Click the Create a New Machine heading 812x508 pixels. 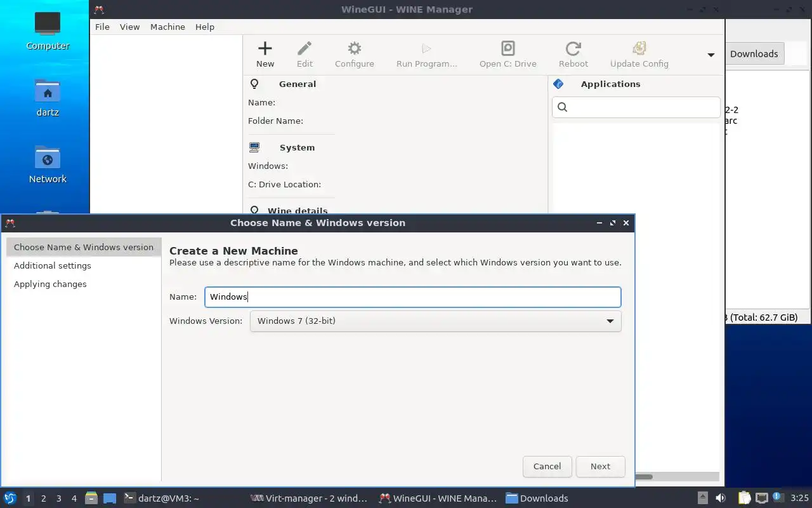[x=233, y=251]
